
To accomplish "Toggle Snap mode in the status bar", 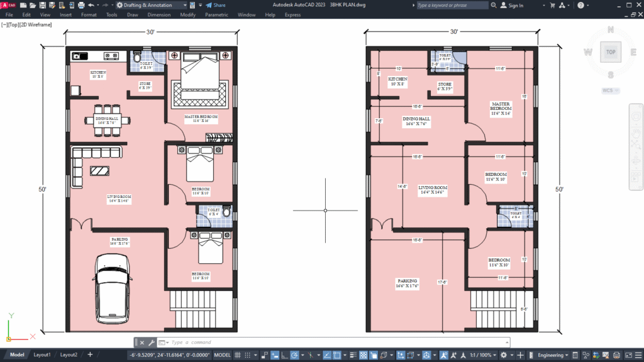I will click(x=248, y=355).
